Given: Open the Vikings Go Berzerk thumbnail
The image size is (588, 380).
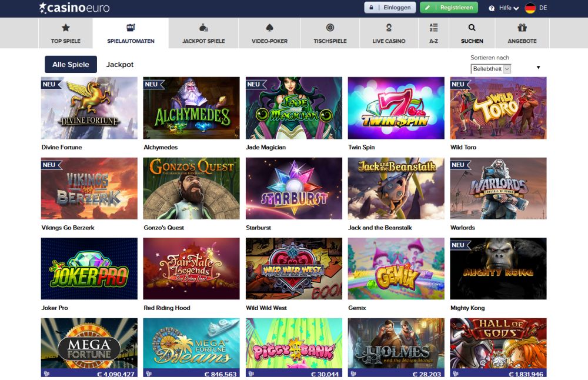Looking at the screenshot, I should click(89, 188).
